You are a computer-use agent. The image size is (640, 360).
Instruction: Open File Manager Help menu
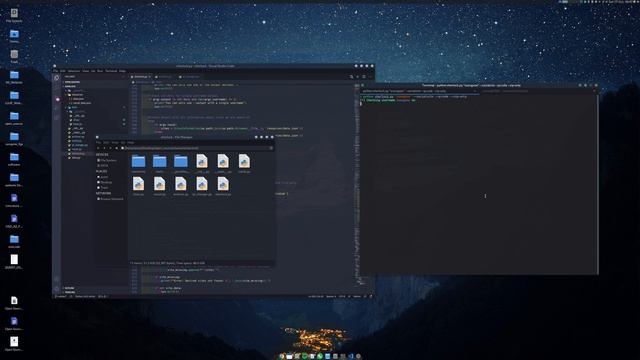[x=131, y=142]
